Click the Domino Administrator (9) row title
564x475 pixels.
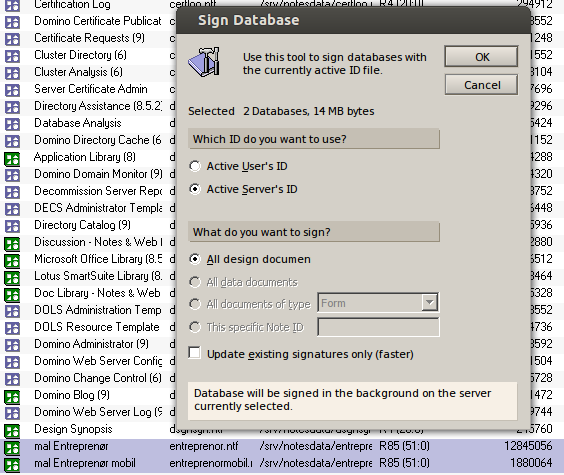[91, 344]
